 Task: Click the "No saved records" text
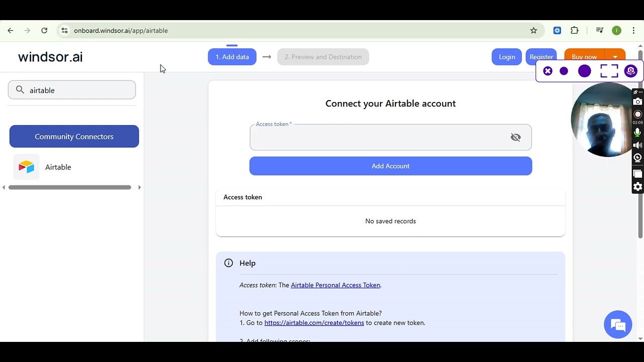(390, 221)
